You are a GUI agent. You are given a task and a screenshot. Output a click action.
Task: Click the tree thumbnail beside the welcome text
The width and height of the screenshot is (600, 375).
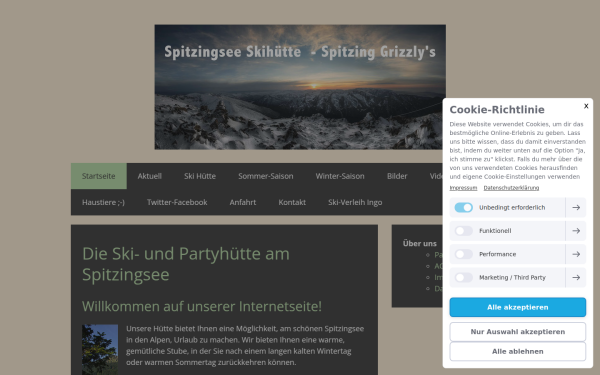tap(100, 349)
